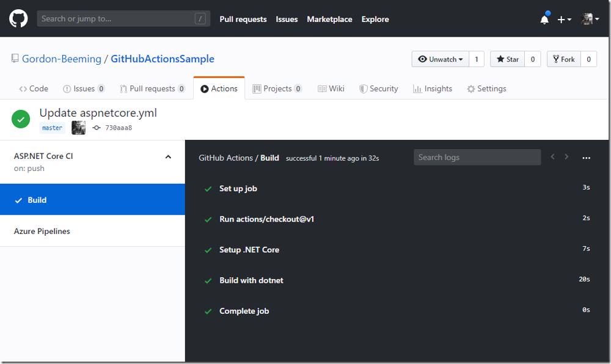Click the GitHub Actions / Build header

coord(238,158)
